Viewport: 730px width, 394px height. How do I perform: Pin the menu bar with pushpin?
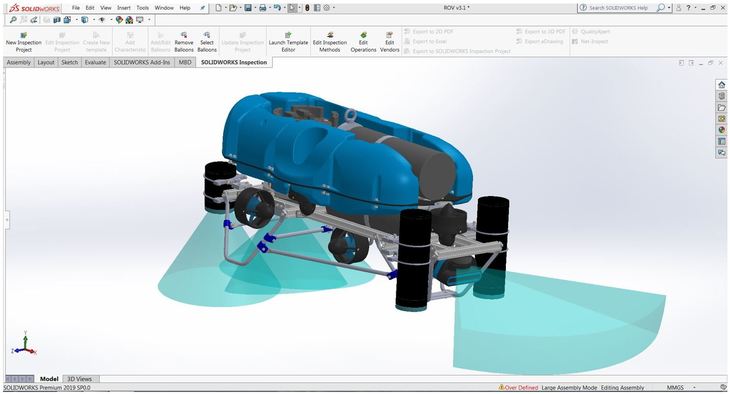tap(202, 8)
